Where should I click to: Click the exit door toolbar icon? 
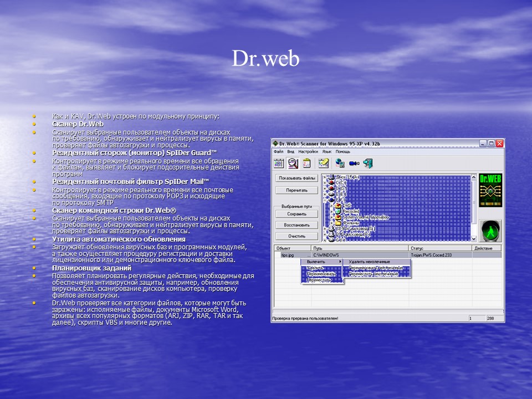click(368, 163)
